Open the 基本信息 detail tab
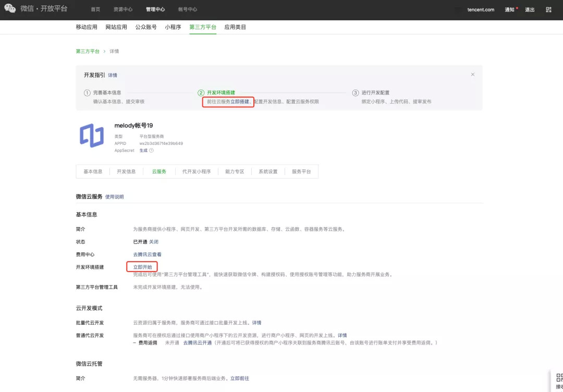 pos(93,171)
